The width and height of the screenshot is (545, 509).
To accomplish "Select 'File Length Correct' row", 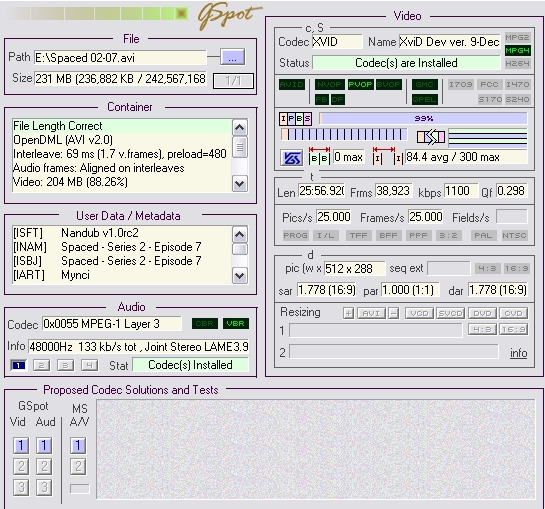I will click(x=122, y=126).
